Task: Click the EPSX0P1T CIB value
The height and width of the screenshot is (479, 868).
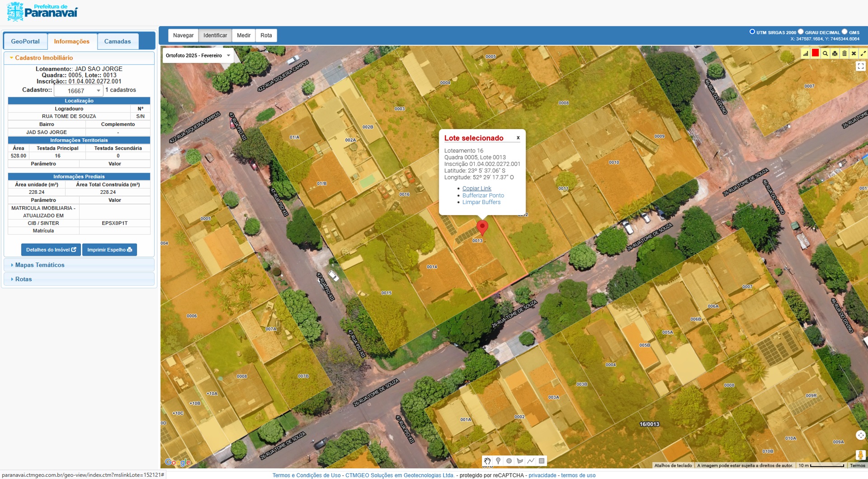Action: coord(115,223)
